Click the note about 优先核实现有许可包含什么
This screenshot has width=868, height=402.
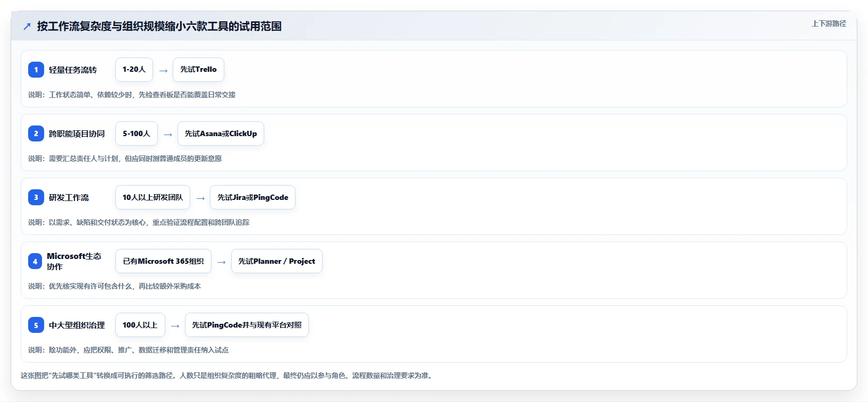point(114,286)
